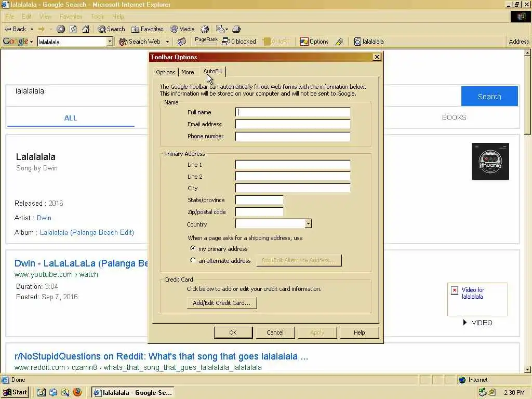532x399 pixels.
Task: Open the BOOKS results tab
Action: point(454,117)
